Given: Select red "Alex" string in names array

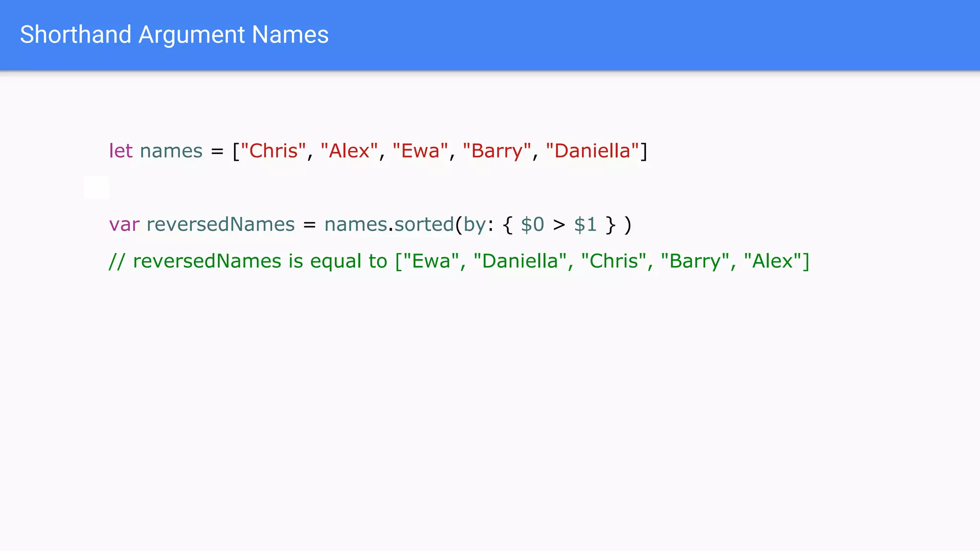Looking at the screenshot, I should pos(349,151).
